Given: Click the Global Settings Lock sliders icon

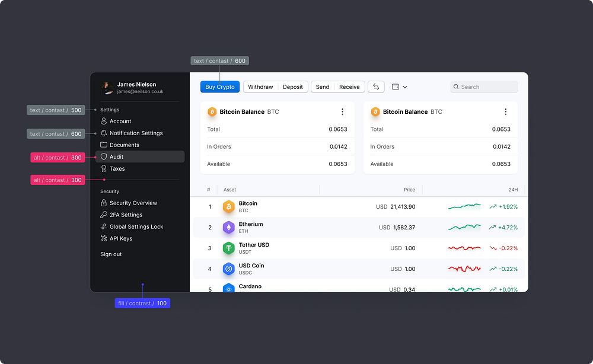Looking at the screenshot, I should (104, 226).
